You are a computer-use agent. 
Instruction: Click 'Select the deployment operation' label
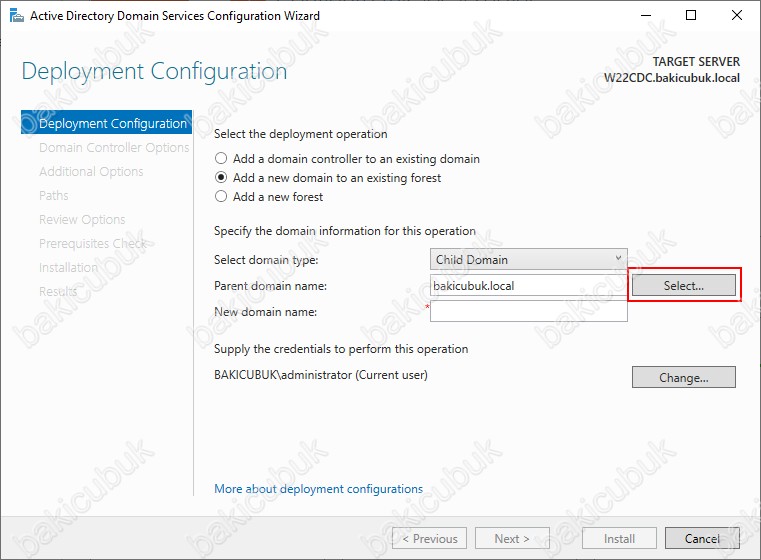[300, 134]
